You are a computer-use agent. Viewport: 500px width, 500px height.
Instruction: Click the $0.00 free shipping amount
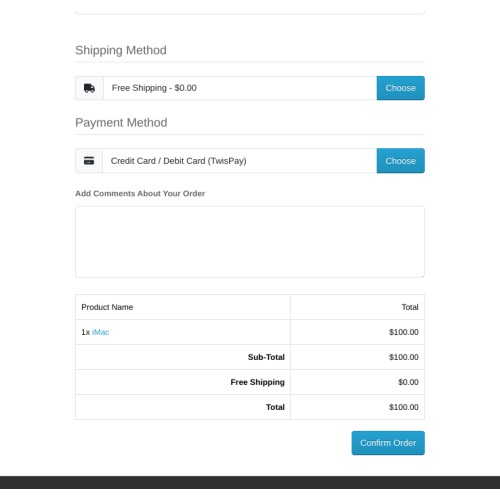point(408,382)
